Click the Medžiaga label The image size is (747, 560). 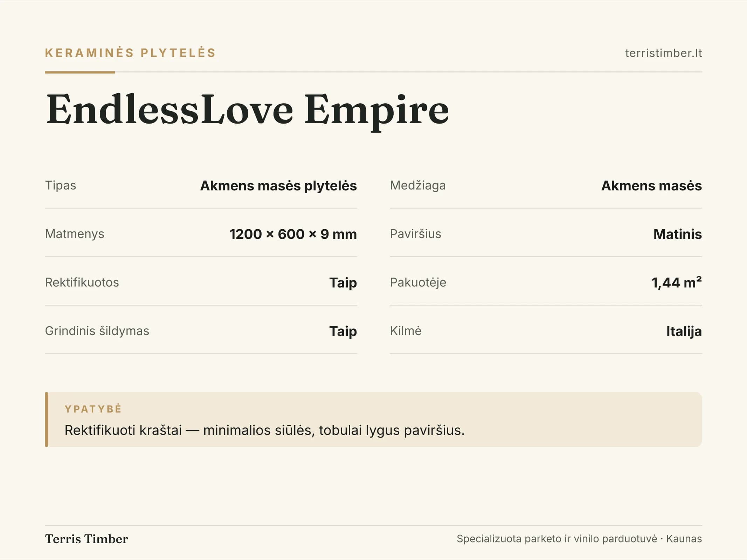(418, 185)
